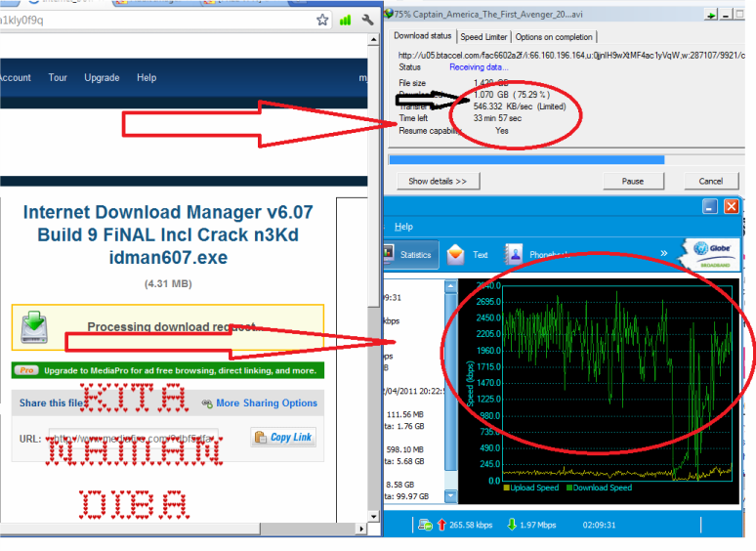The image size is (756, 551).
Task: Pause the Captain America download
Action: click(633, 182)
